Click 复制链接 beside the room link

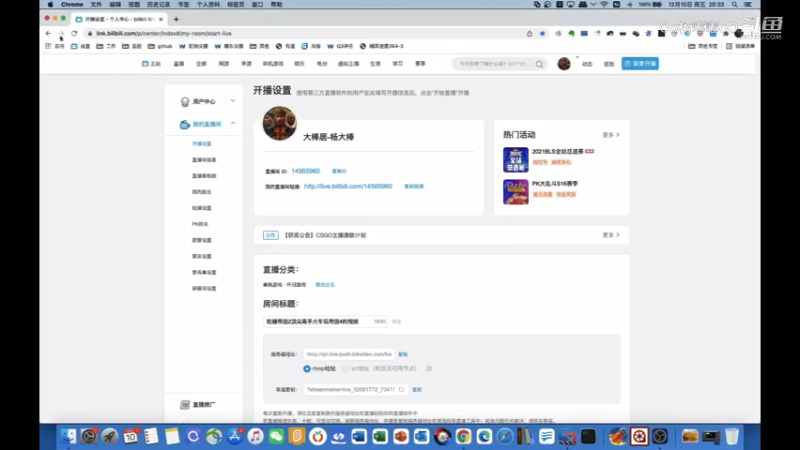coord(414,187)
